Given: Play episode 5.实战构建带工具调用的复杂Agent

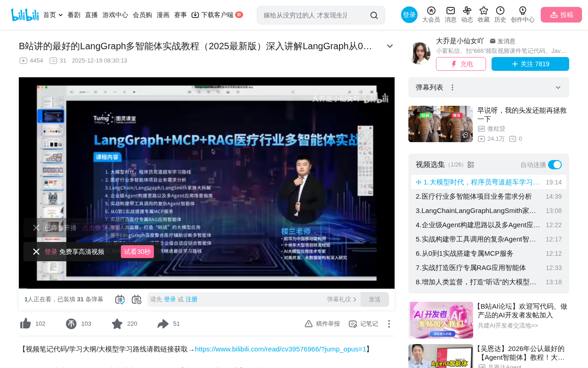Looking at the screenshot, I should pyautogui.click(x=489, y=239).
